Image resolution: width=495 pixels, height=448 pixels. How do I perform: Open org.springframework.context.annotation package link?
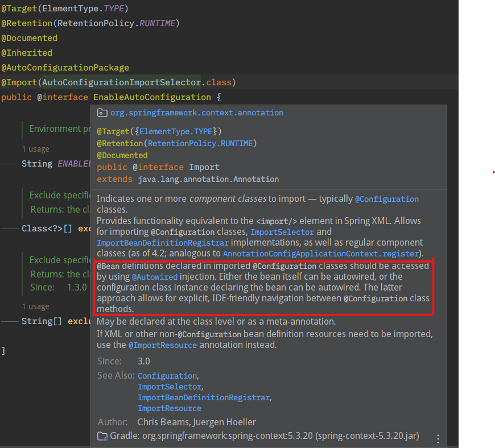coord(196,113)
